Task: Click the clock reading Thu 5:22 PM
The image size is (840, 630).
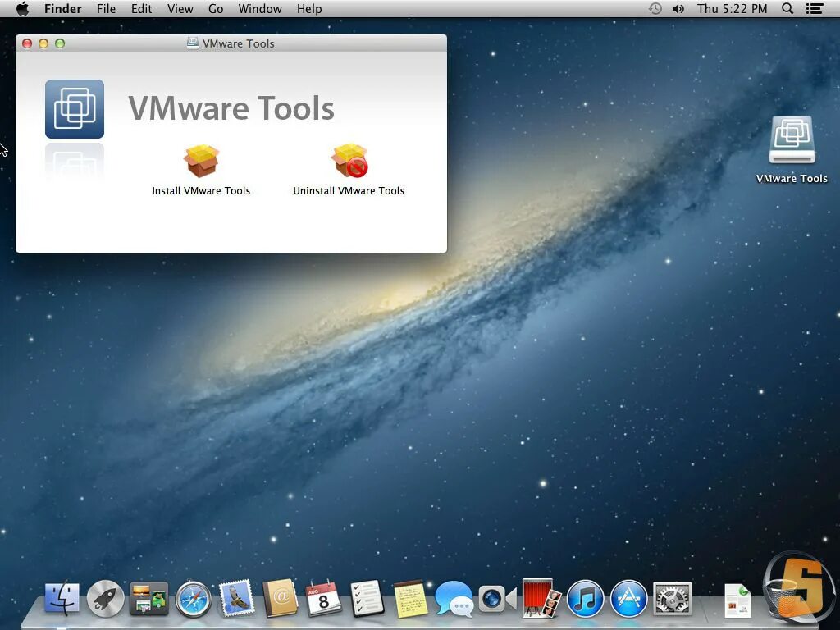Action: [732, 8]
